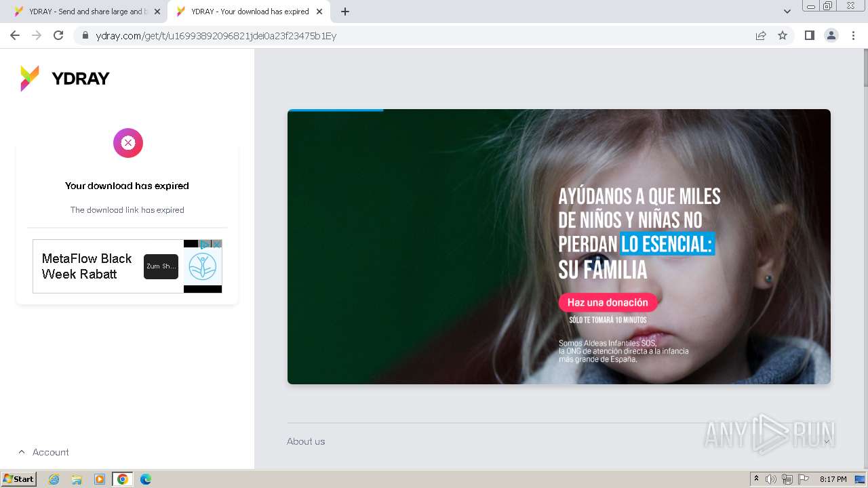Click the volume speaker tray icon
The width and height of the screenshot is (868, 488).
pos(771,479)
